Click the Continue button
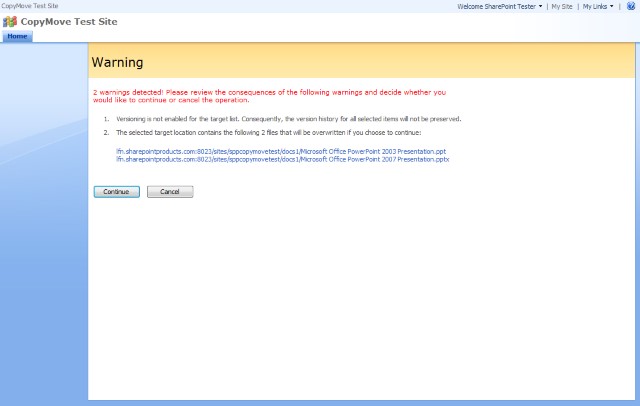This screenshot has width=640, height=406. tap(117, 192)
